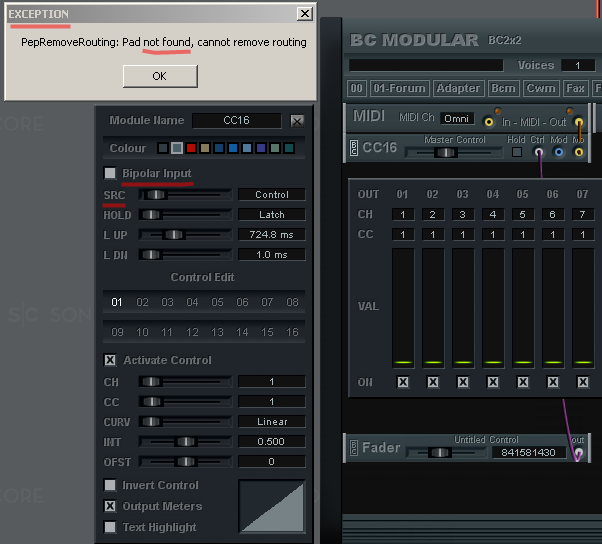The height and width of the screenshot is (544, 602).
Task: Select control 05 in Control Edit
Action: (217, 302)
